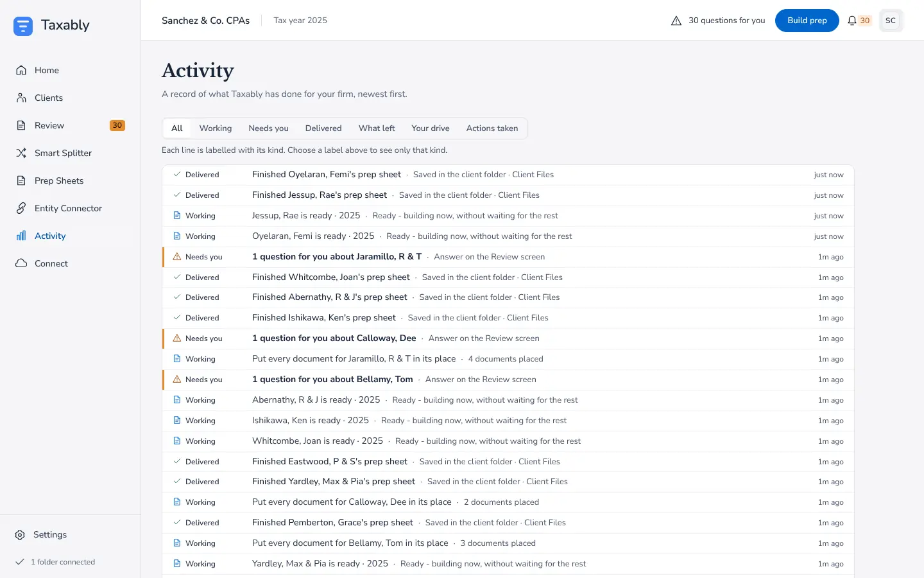The width and height of the screenshot is (924, 578).
Task: Click warning icon on Calloway question row
Action: pos(177,338)
